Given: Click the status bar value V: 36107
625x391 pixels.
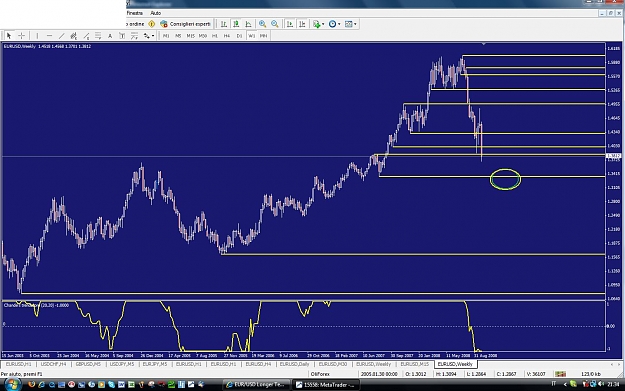Looking at the screenshot, I should pos(536,374).
